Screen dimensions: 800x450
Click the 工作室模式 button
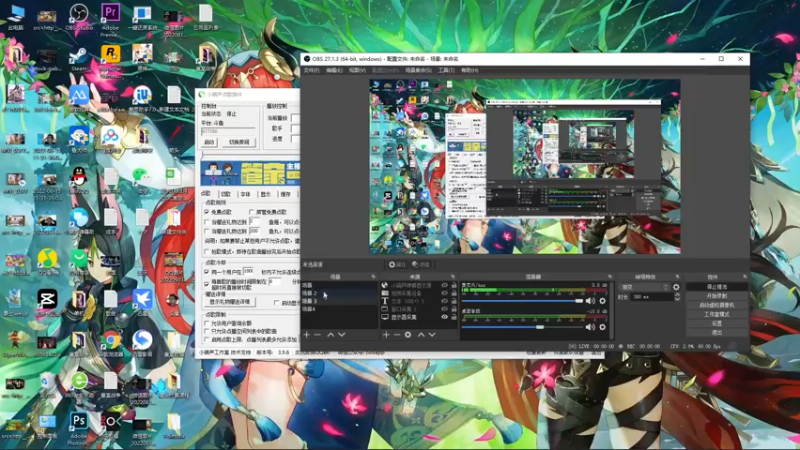tap(717, 314)
